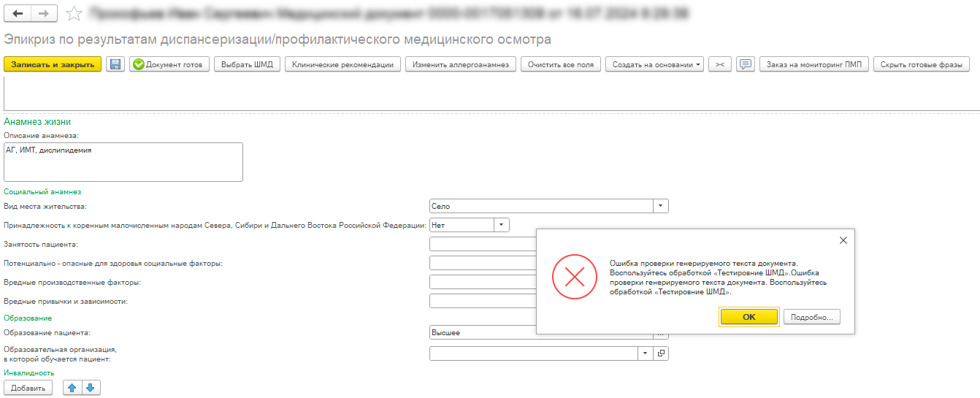Open the 'Нет' indigenous peoples dropdown
Screen dimensions: 980x398
click(501, 225)
